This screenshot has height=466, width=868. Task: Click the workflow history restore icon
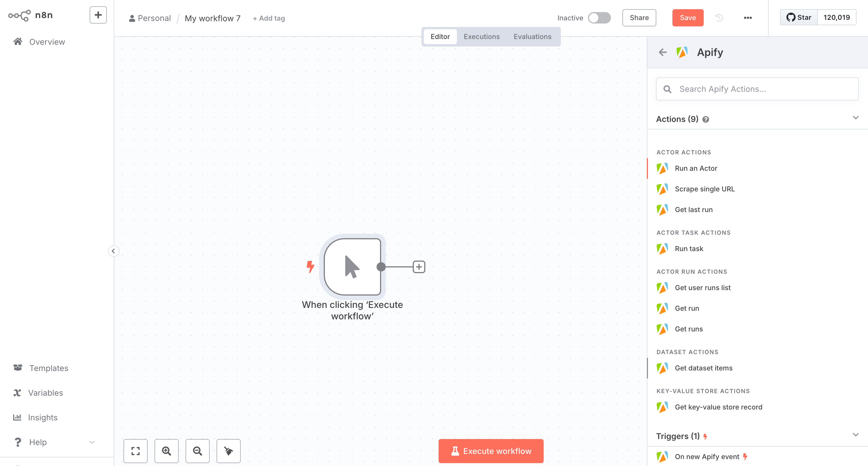point(720,18)
